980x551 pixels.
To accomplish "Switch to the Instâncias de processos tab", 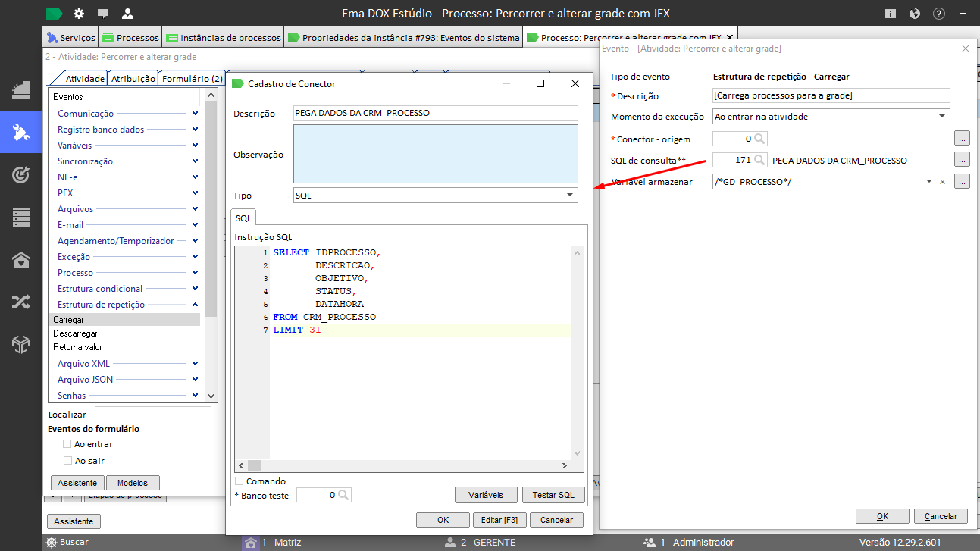I will tap(224, 37).
